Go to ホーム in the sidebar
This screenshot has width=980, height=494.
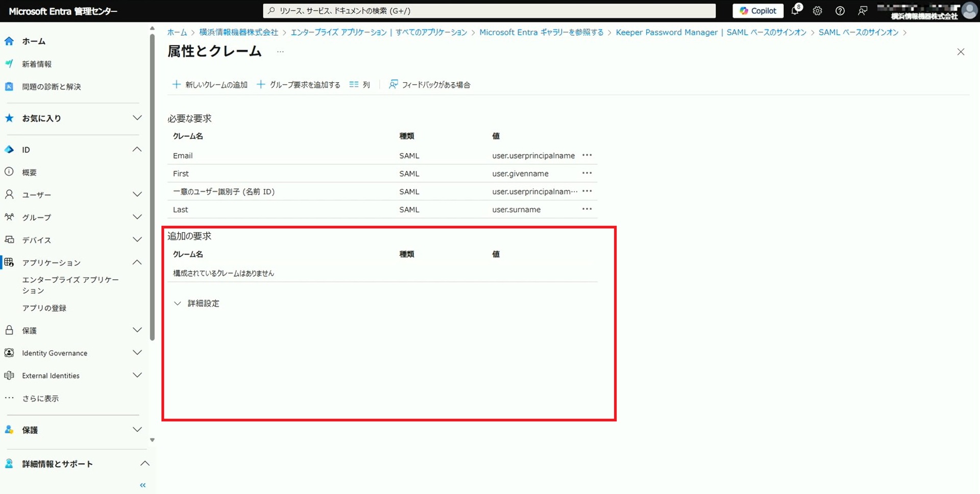coord(34,41)
